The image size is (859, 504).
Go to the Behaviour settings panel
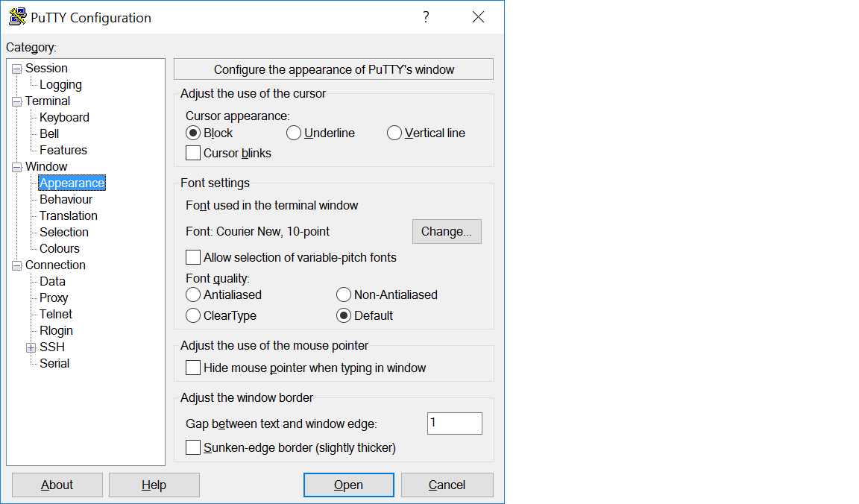coord(66,199)
